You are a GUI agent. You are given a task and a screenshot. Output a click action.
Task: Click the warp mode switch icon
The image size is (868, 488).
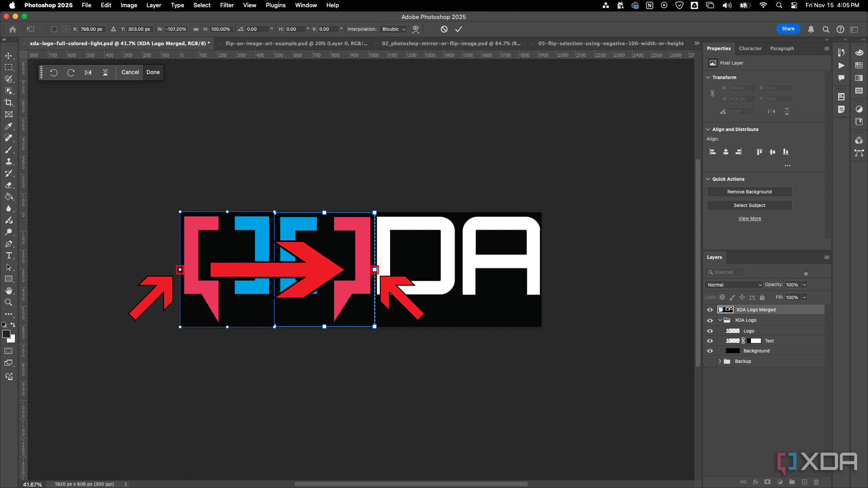click(416, 29)
